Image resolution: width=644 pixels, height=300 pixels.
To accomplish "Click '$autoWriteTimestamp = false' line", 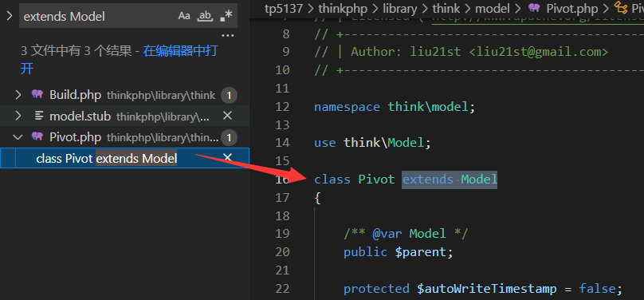I will pos(483,289).
